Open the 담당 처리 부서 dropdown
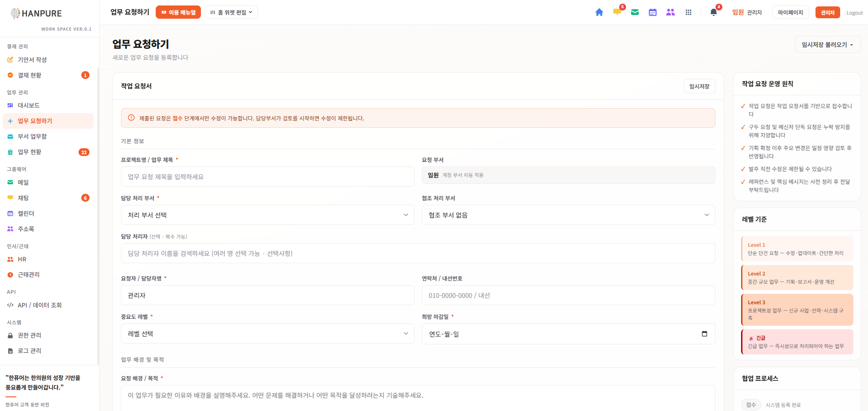Image resolution: width=868 pixels, height=411 pixels. [x=268, y=215]
